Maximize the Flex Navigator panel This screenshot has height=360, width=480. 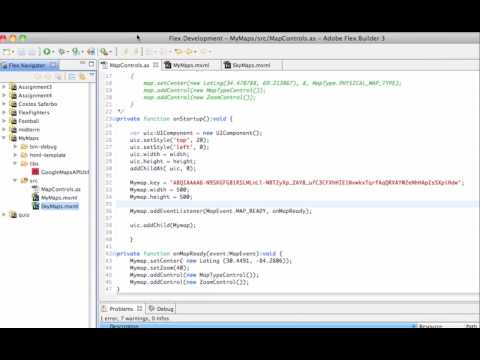[92, 63]
